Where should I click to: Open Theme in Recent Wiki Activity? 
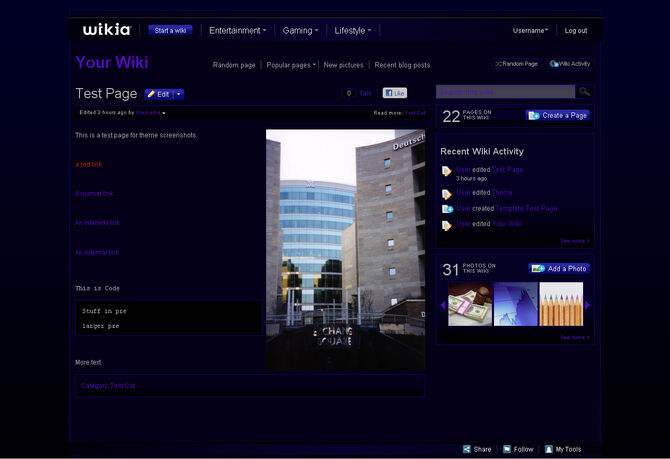coord(502,192)
